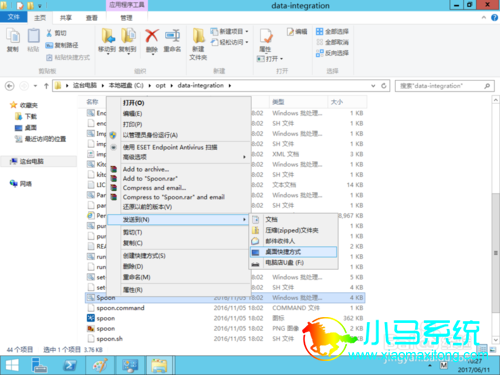Click the Edit (编辑) ribbon button
Viewport: 500px width, 375px height.
297,31
